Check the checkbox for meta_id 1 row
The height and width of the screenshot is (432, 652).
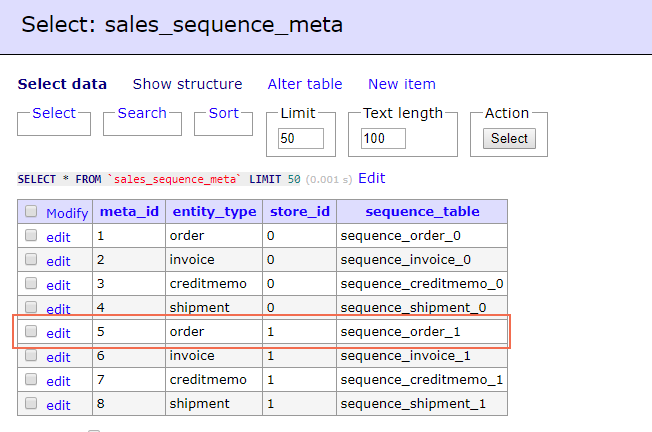click(x=31, y=236)
